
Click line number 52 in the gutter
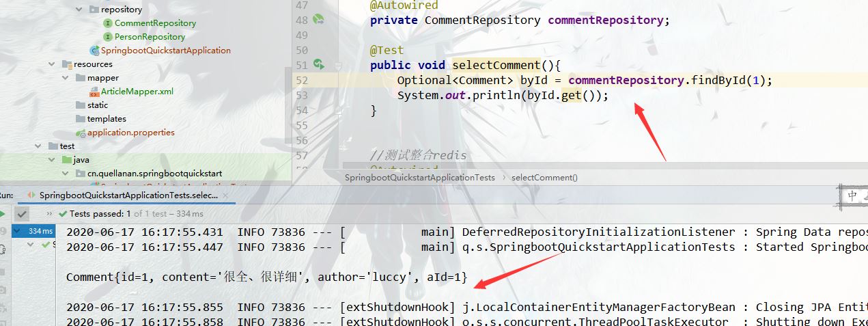303,80
